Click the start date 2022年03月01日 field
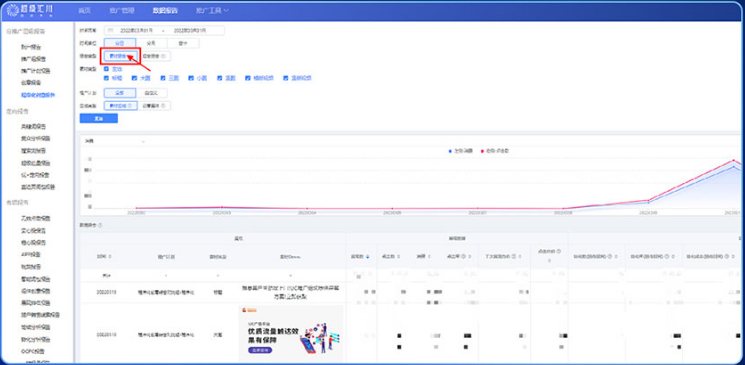 click(136, 30)
